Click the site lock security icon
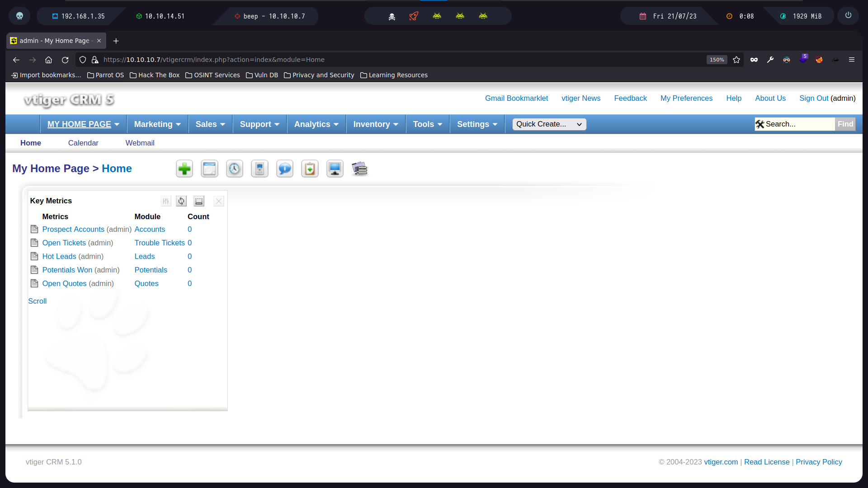The height and width of the screenshot is (488, 868). pos(95,60)
